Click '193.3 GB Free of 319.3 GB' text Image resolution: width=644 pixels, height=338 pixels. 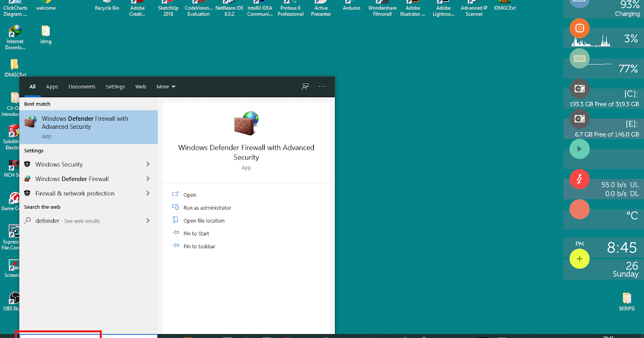(x=604, y=104)
